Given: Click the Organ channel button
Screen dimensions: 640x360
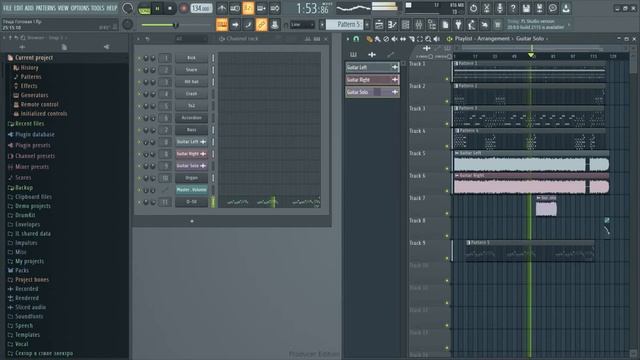Looking at the screenshot, I should [x=191, y=178].
